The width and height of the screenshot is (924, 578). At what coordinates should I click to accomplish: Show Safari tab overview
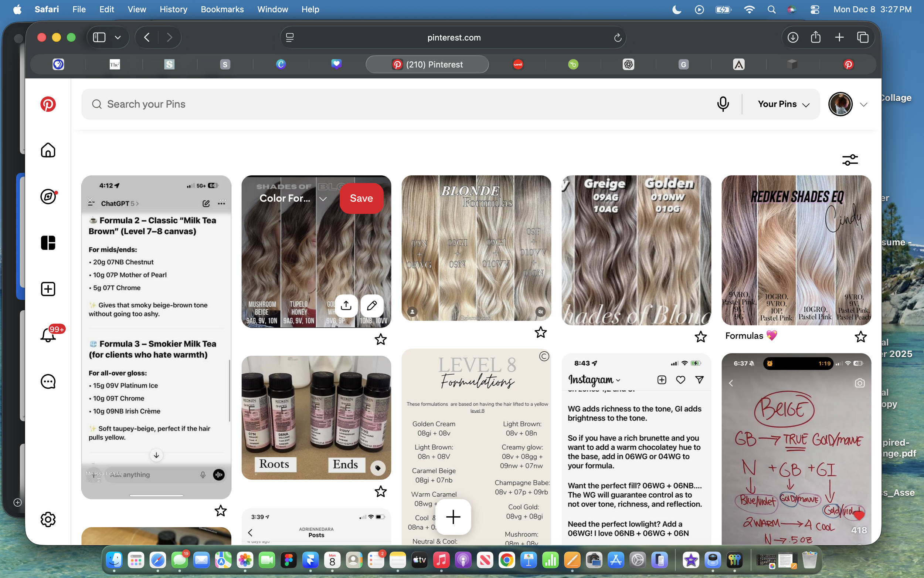(x=862, y=37)
